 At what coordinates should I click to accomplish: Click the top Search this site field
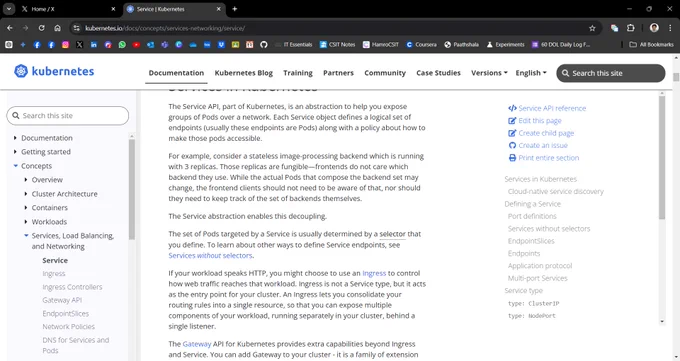pos(611,73)
